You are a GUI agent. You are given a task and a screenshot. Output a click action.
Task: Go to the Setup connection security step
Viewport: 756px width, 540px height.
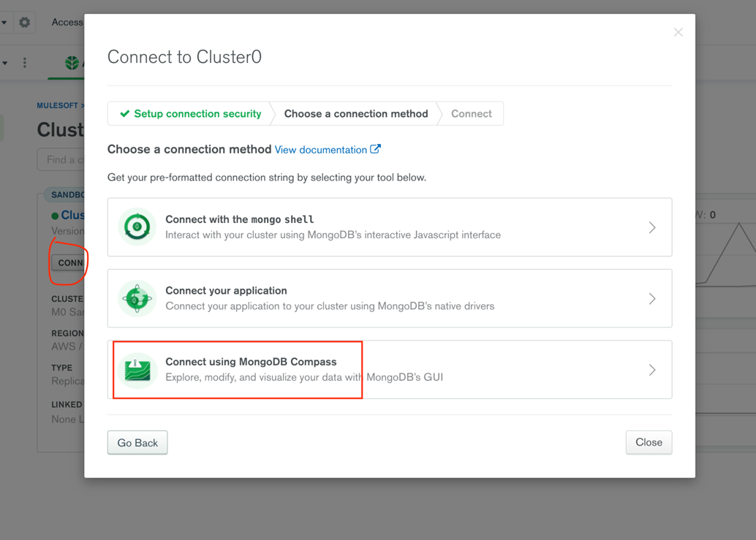click(x=190, y=114)
